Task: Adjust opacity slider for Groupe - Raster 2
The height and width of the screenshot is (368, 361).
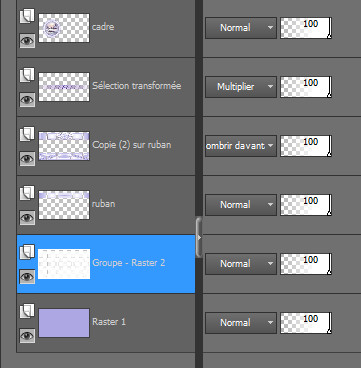Action: [x=306, y=264]
